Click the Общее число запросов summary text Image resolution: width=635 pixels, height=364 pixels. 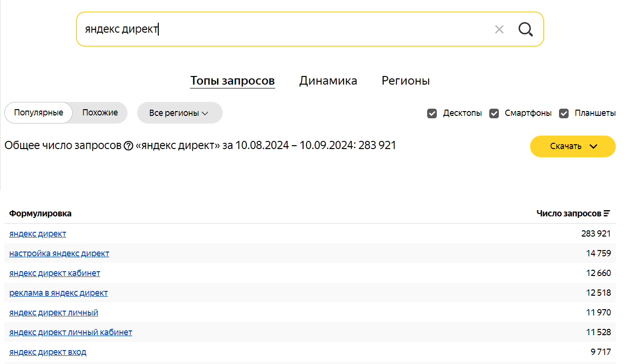[x=200, y=145]
